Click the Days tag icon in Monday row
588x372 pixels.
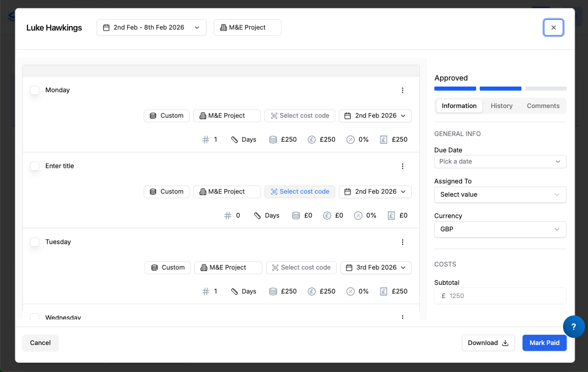pyautogui.click(x=234, y=140)
